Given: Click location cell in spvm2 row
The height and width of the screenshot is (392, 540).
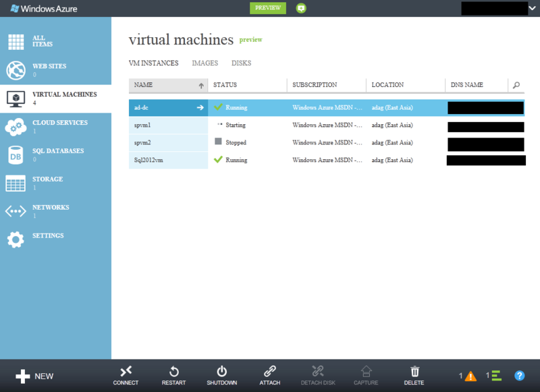Looking at the screenshot, I should 392,142.
